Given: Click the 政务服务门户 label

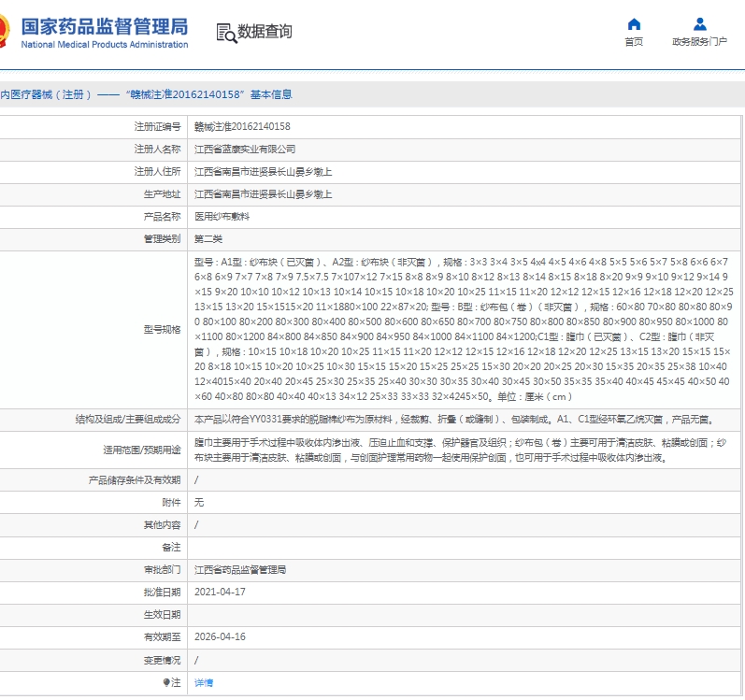Looking at the screenshot, I should pos(699,42).
